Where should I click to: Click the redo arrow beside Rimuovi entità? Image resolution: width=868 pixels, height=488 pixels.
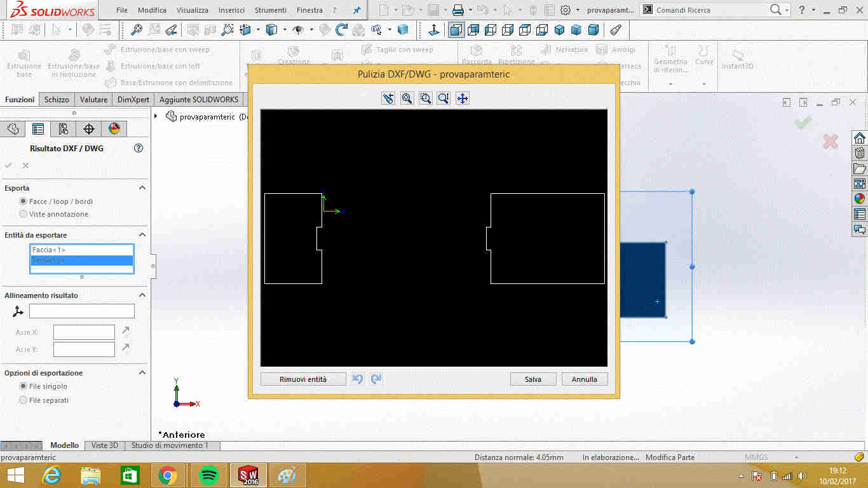point(376,379)
